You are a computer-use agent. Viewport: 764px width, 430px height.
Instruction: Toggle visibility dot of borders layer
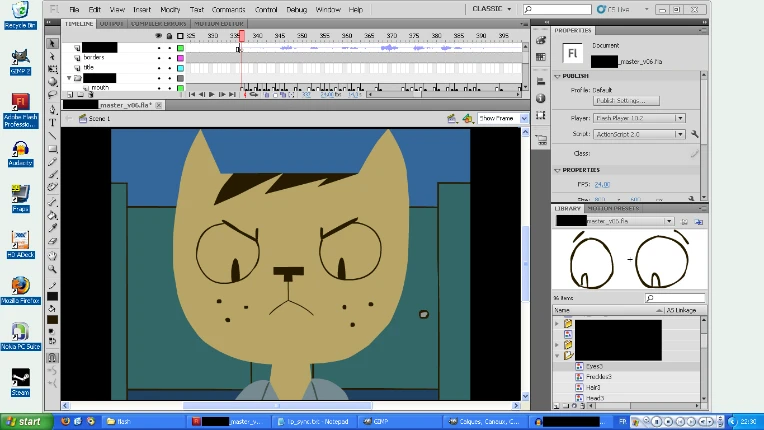coord(159,58)
